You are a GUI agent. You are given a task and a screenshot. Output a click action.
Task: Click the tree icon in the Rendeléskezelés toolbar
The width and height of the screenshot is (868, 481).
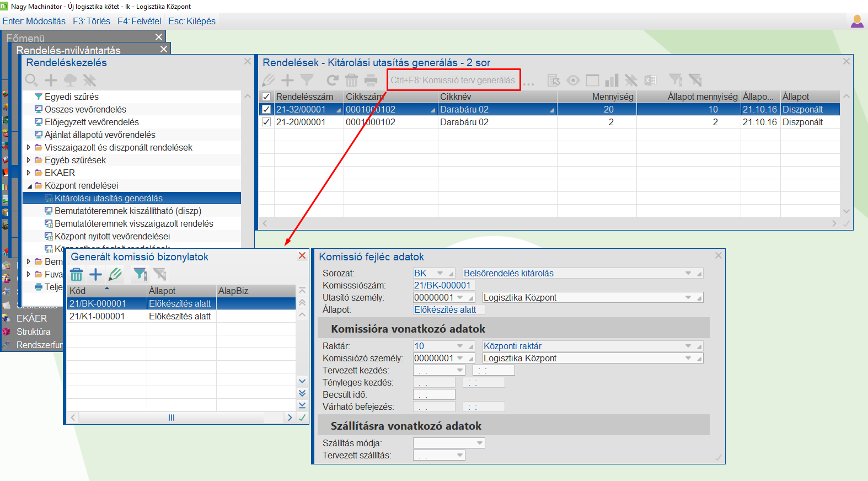tap(70, 81)
